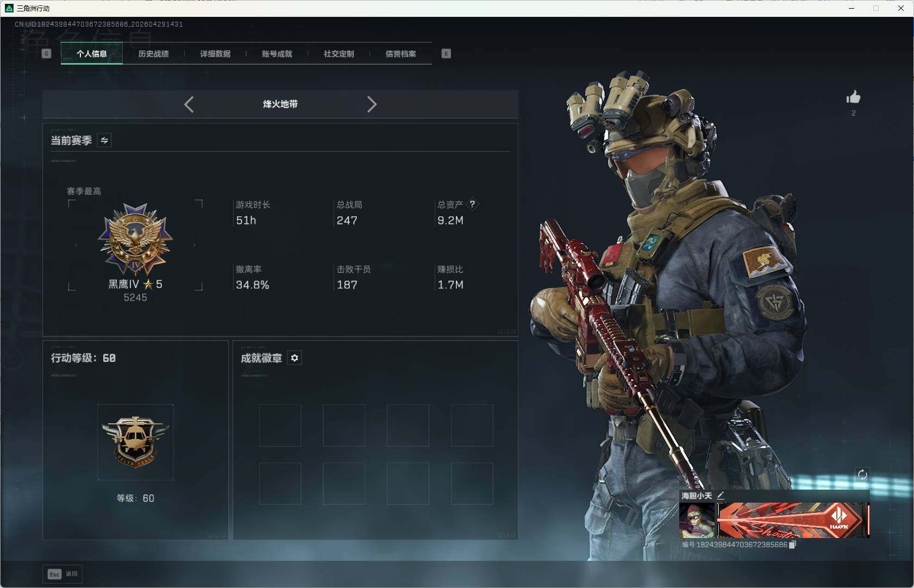Select the 账号成就 tab
The image size is (914, 588).
pos(277,54)
